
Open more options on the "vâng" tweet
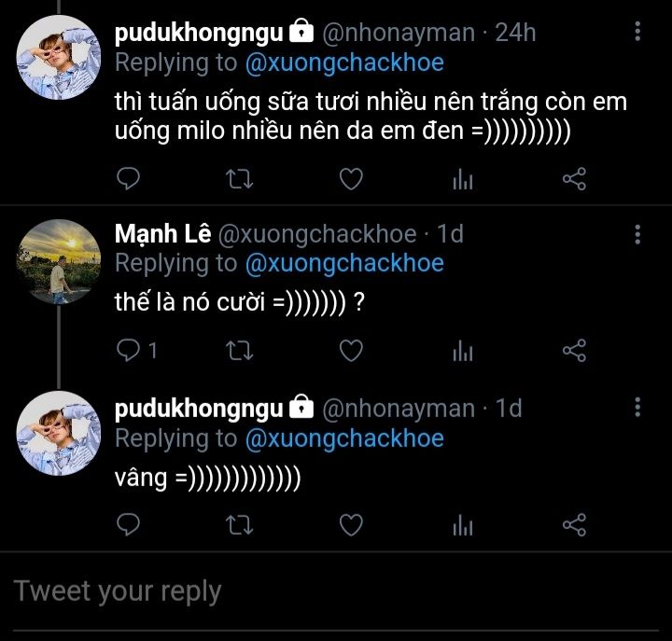(637, 408)
